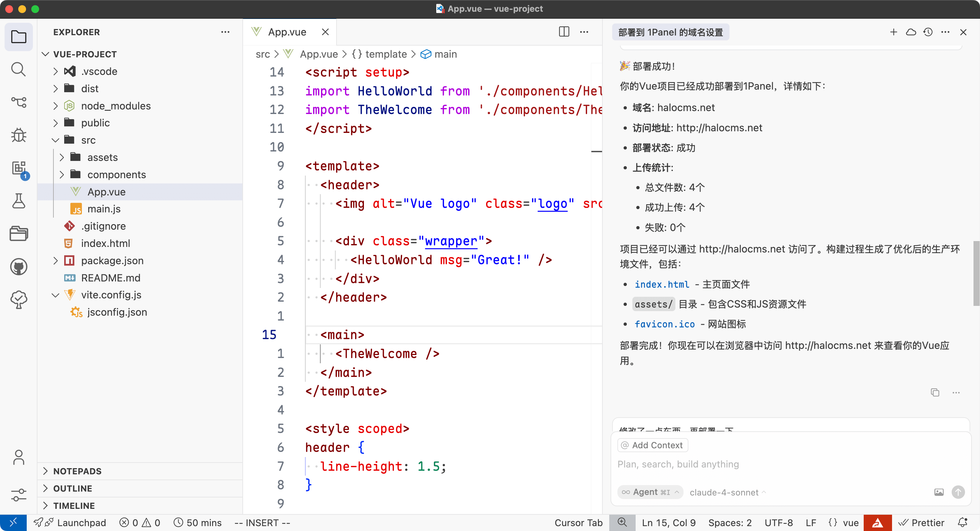
Task: Open the GitHub view in sidebar
Action: pyautogui.click(x=18, y=267)
